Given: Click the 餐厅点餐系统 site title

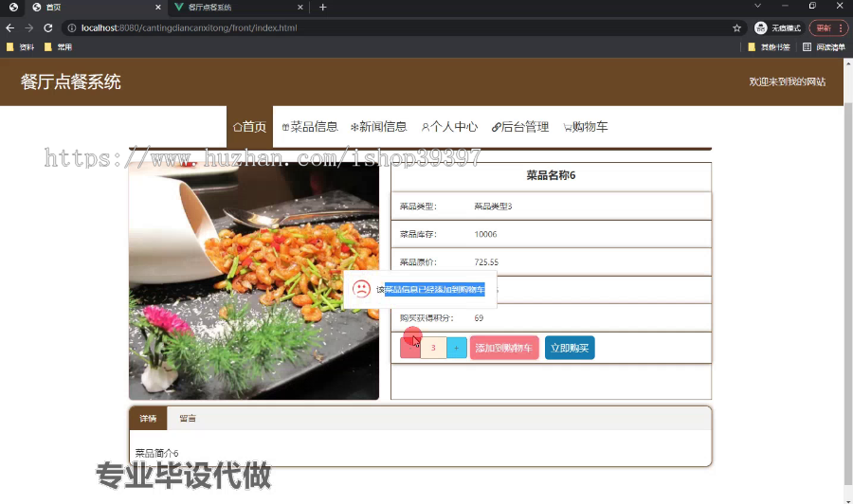Looking at the screenshot, I should 71,82.
